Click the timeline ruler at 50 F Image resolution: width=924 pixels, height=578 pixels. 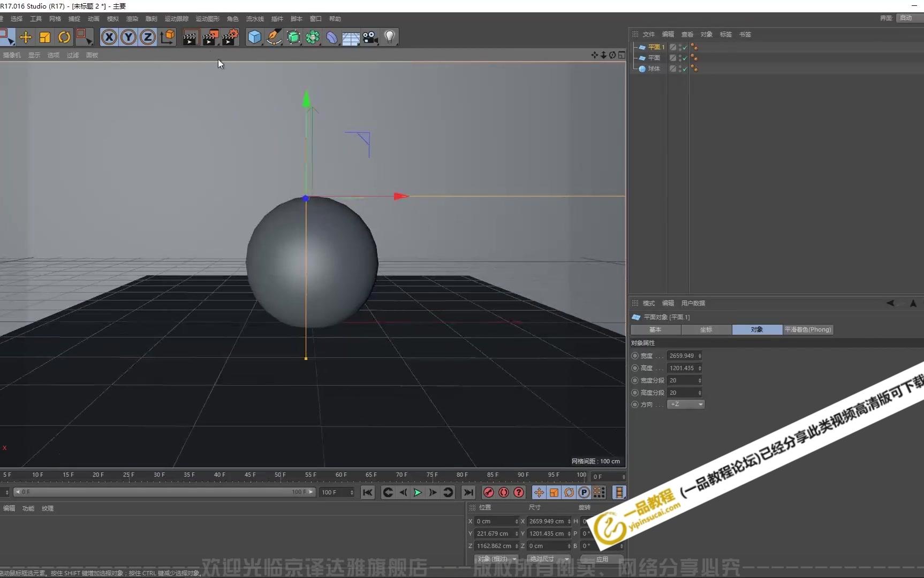click(x=280, y=475)
